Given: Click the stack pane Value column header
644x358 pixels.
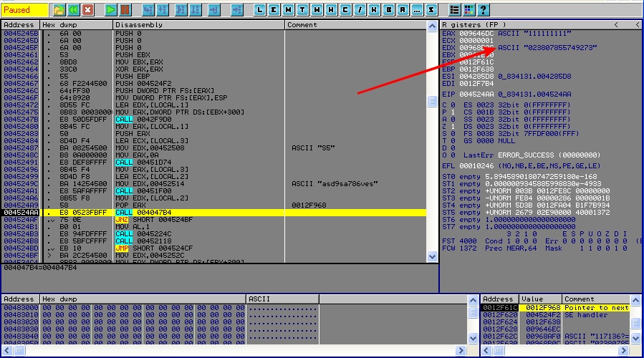Looking at the screenshot, I should (539, 299).
